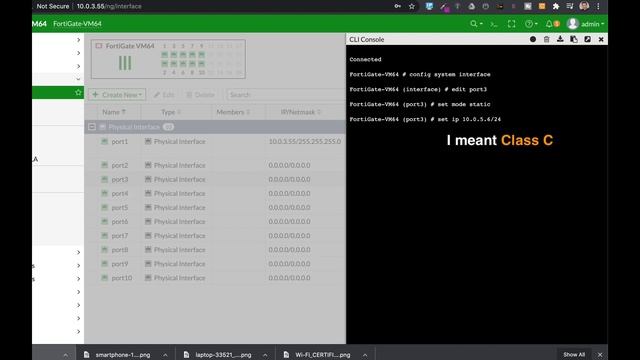Select the port7 interface row

215,236
